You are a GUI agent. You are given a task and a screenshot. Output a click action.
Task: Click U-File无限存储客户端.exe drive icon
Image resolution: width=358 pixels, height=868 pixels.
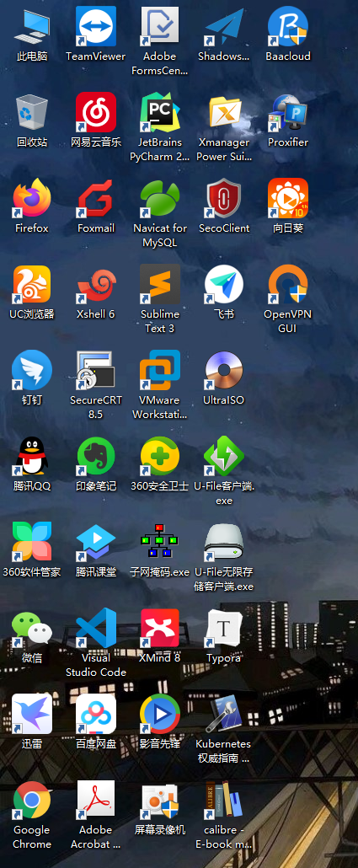224,542
